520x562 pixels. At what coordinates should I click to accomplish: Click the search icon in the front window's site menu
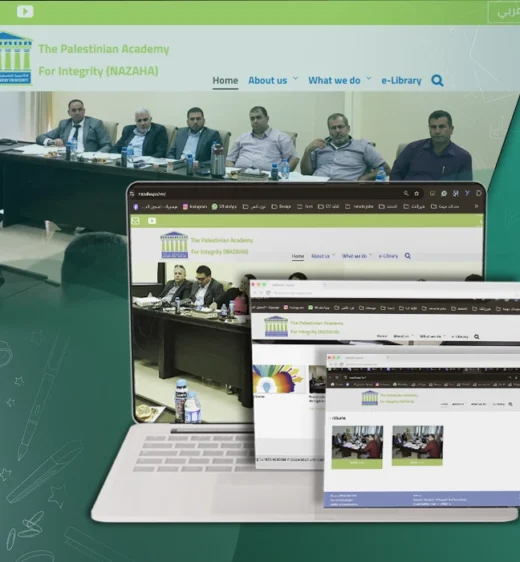510,404
